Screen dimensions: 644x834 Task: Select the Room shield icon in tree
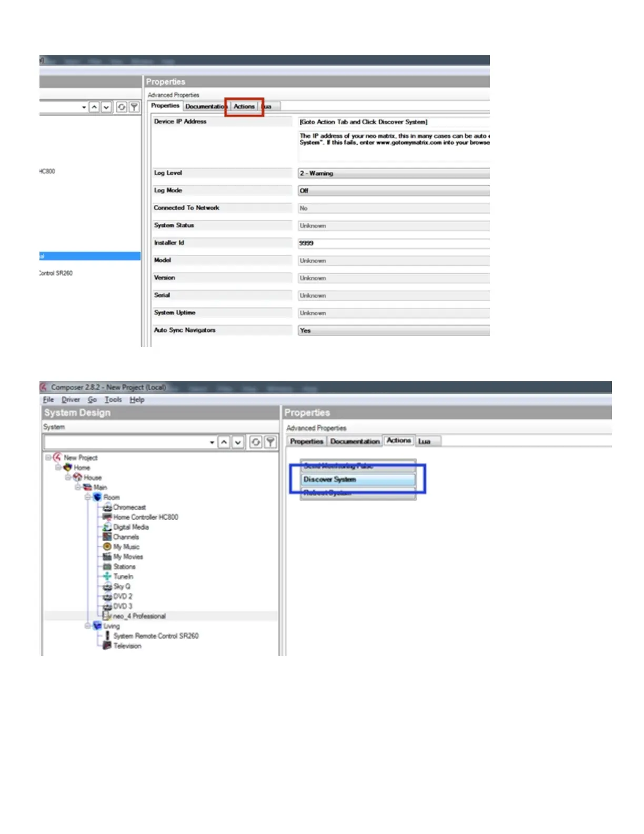click(97, 497)
